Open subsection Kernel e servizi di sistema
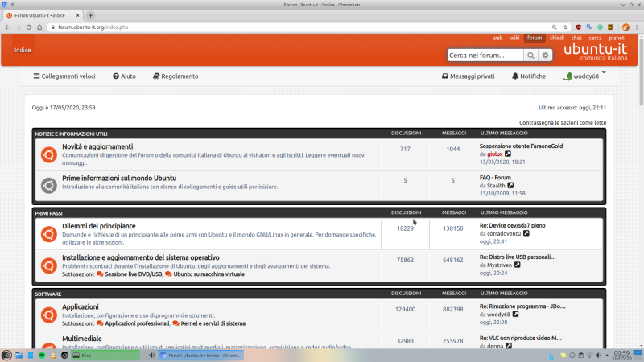This screenshot has width=644, height=362. (x=213, y=323)
